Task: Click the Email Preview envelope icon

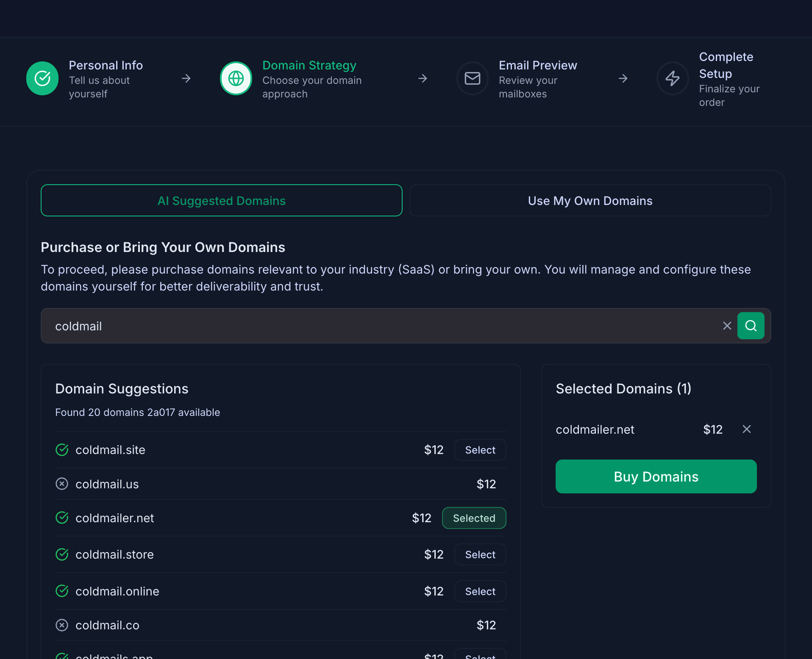Action: (473, 78)
